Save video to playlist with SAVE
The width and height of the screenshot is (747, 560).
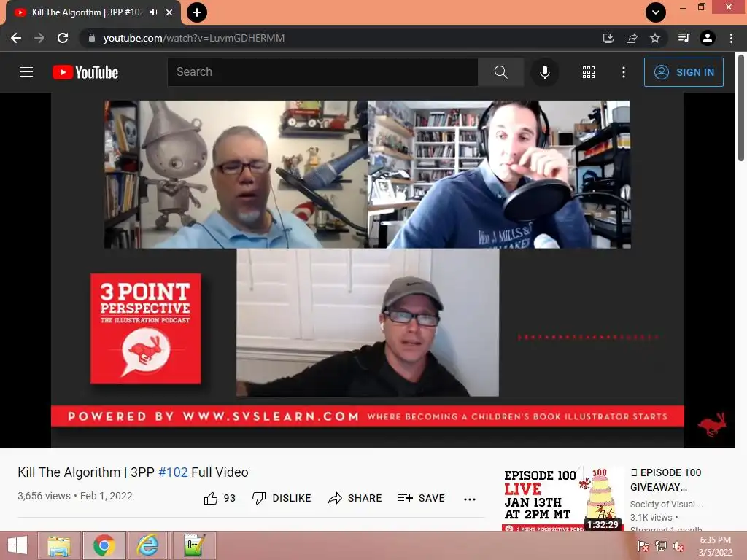421,498
